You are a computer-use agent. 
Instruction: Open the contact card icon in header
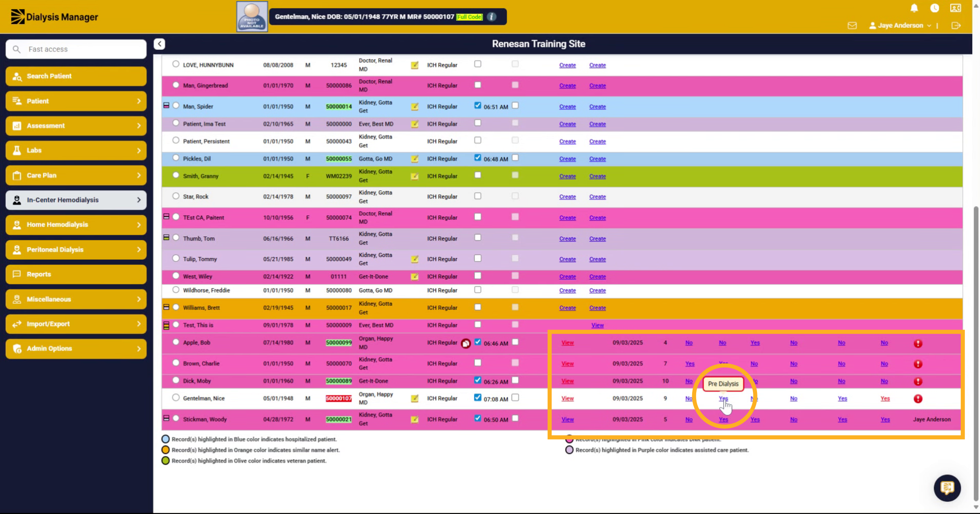pos(955,8)
